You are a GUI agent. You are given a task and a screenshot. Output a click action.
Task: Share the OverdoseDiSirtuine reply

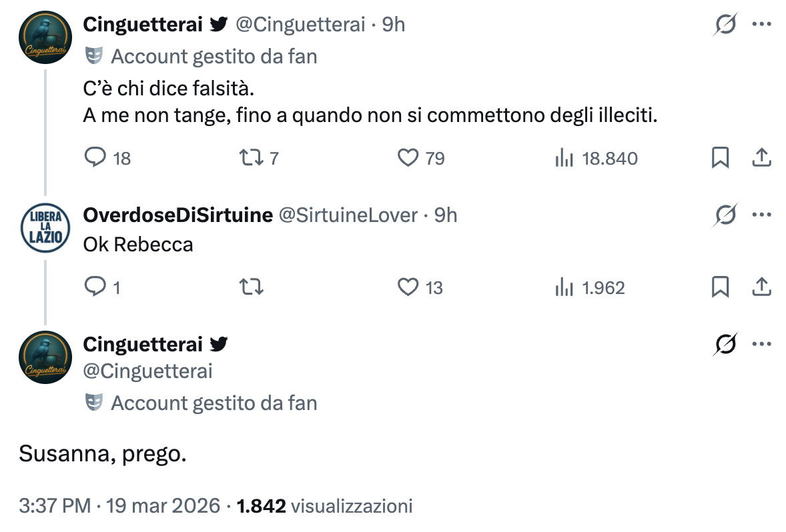click(761, 287)
